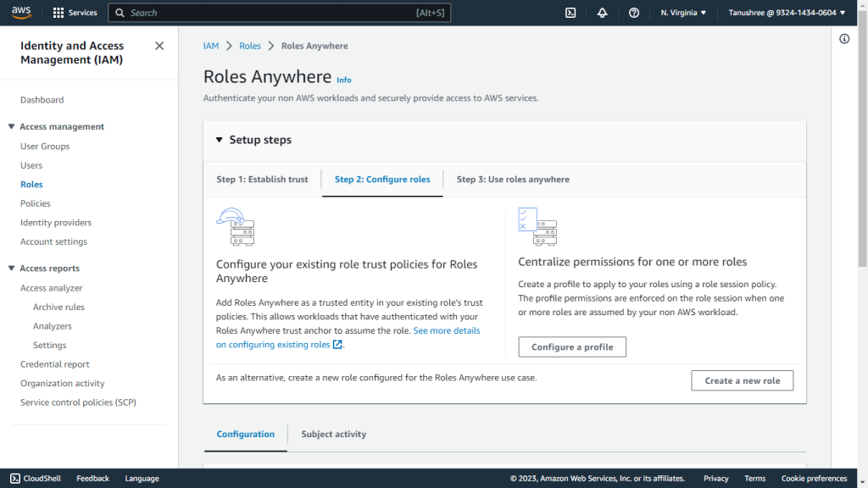Open Analyzers in the sidebar

[52, 326]
